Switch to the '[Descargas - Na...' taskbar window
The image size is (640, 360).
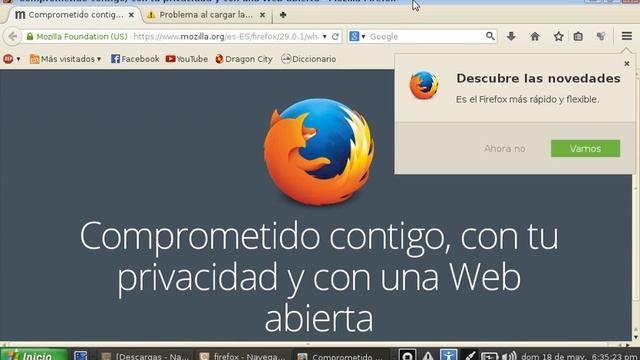pos(146,356)
